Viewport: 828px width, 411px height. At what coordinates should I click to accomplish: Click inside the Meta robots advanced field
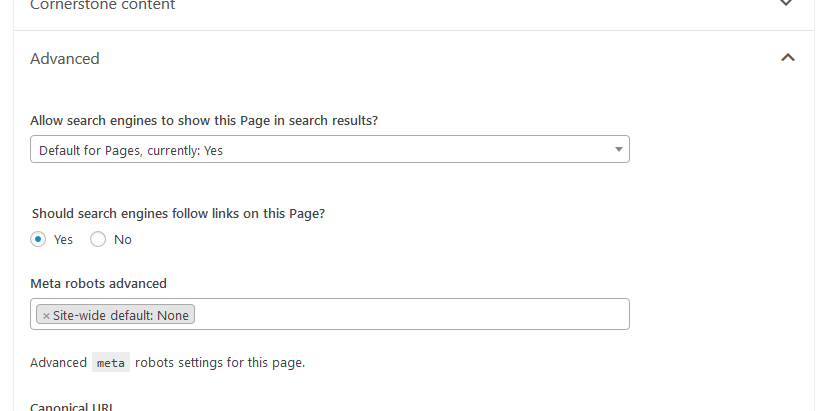(412, 314)
